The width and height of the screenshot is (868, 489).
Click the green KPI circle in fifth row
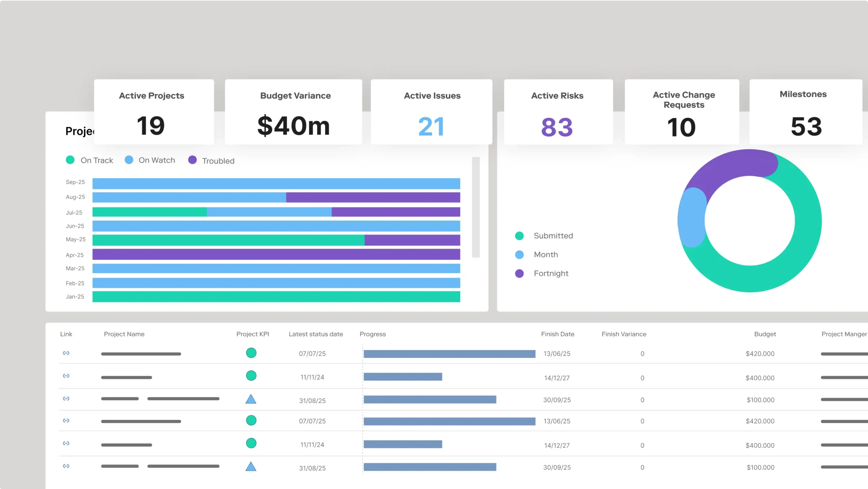click(x=251, y=443)
